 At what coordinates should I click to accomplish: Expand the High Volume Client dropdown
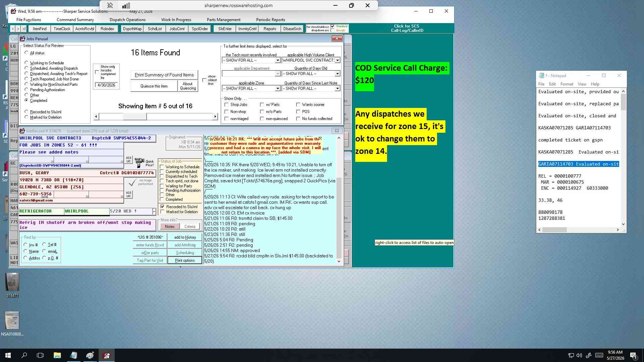click(337, 60)
